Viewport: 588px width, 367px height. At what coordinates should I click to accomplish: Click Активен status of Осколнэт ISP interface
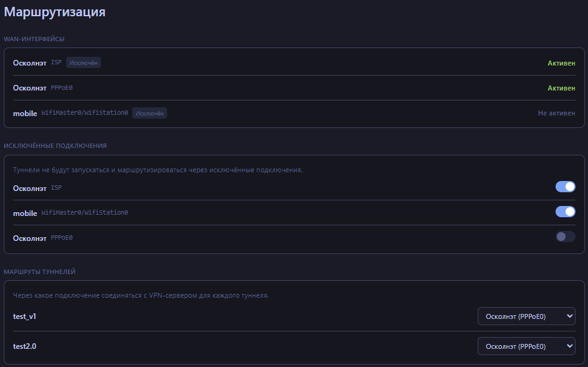[x=561, y=63]
